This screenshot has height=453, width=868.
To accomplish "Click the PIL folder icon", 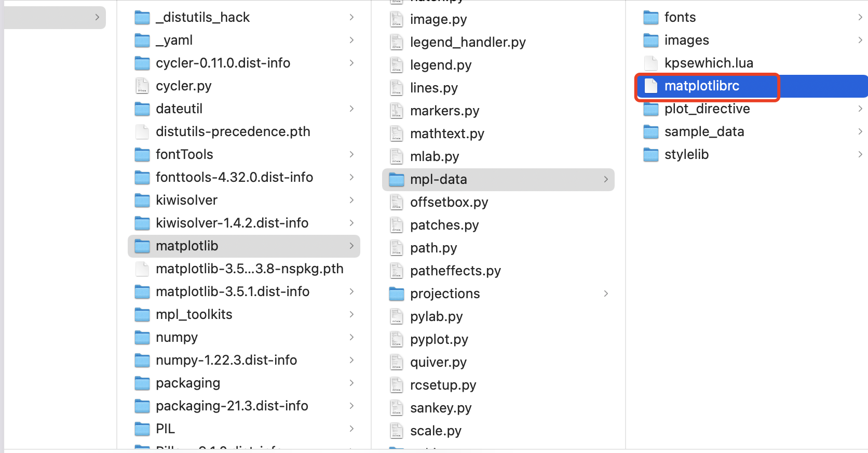I will point(142,429).
